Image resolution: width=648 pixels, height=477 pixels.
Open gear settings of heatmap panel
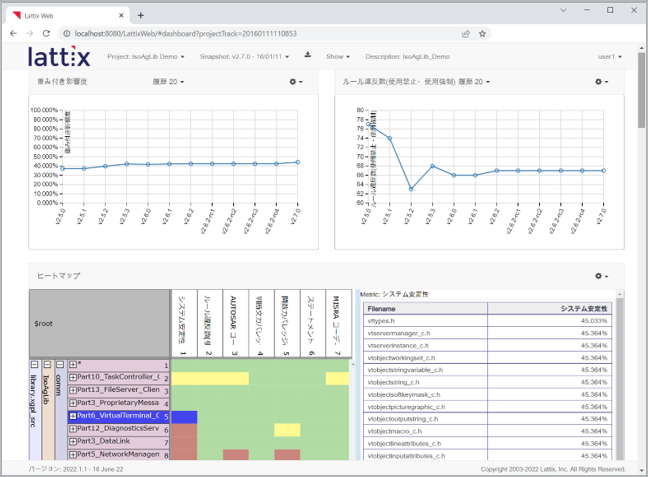602,276
